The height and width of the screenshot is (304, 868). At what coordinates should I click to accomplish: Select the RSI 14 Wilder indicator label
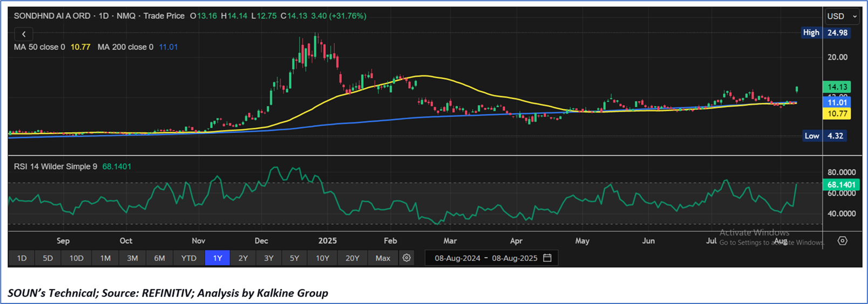56,167
